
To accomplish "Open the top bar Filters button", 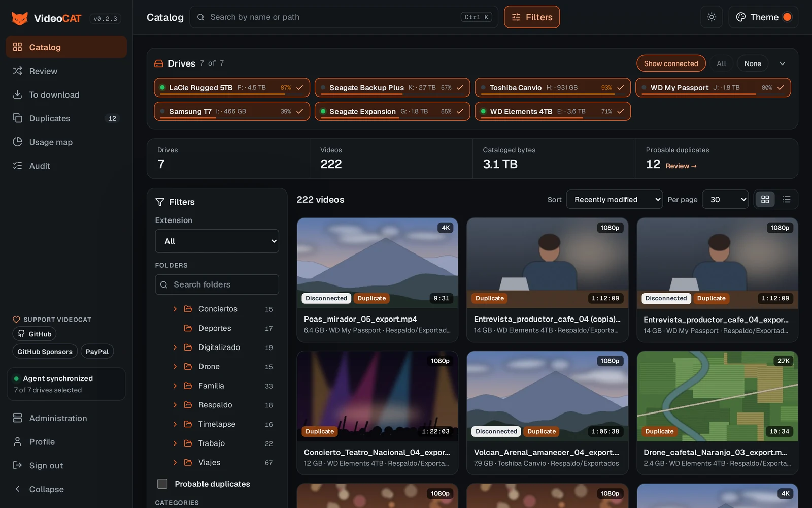I will point(532,17).
